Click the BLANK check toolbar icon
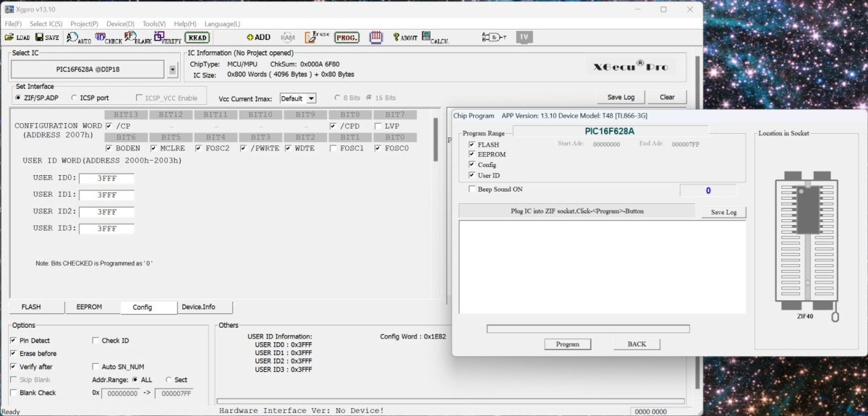The height and width of the screenshot is (416, 868). (138, 37)
